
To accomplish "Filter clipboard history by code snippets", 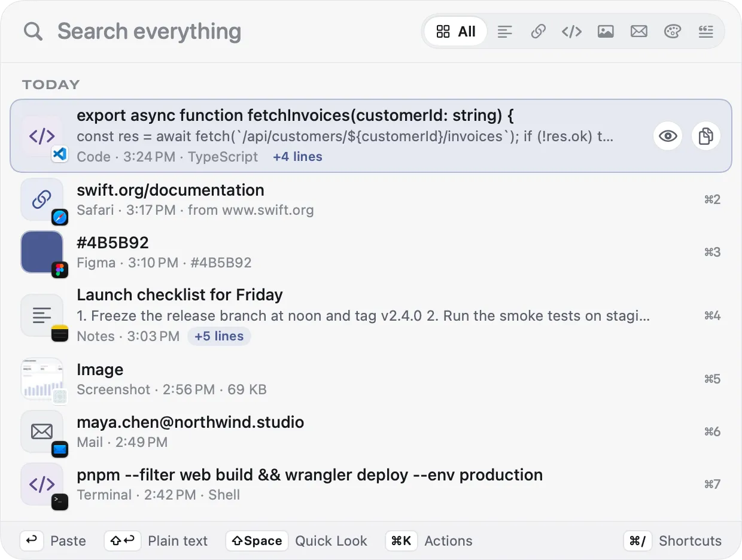I will click(572, 31).
